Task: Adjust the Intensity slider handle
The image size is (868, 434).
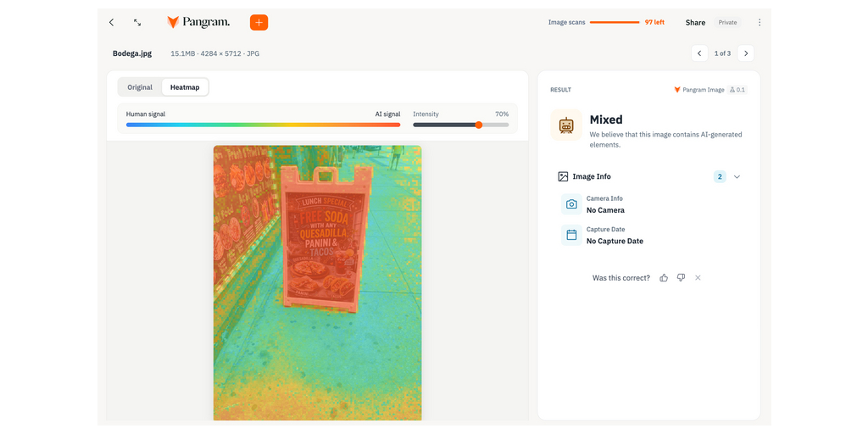Action: (479, 125)
